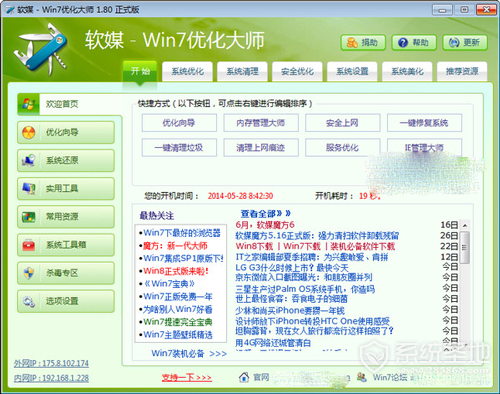500x394 pixels.
Task: Click the Swiss army knife logo
Action: (x=42, y=48)
